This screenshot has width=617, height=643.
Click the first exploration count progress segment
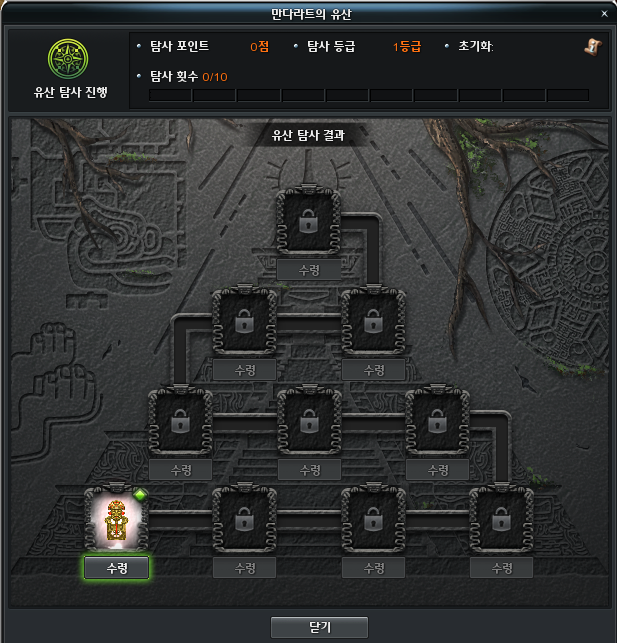click(x=170, y=95)
